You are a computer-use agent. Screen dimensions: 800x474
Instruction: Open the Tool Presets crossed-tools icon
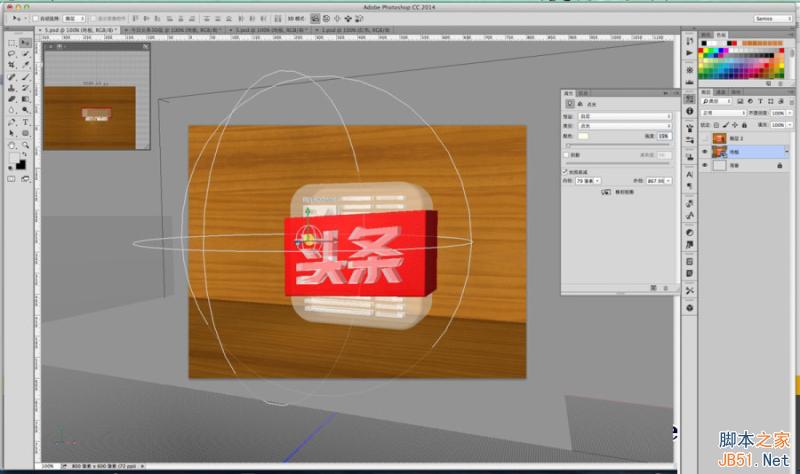[x=690, y=291]
